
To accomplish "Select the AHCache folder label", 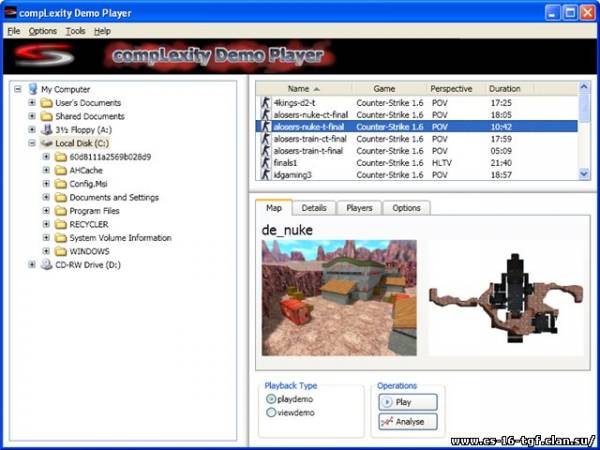I will click(x=86, y=170).
